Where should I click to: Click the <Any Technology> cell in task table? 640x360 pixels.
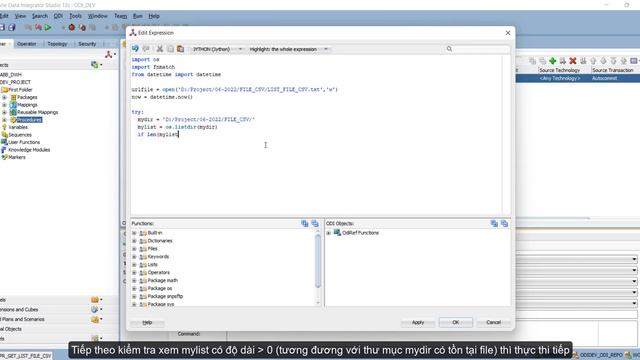(x=559, y=78)
